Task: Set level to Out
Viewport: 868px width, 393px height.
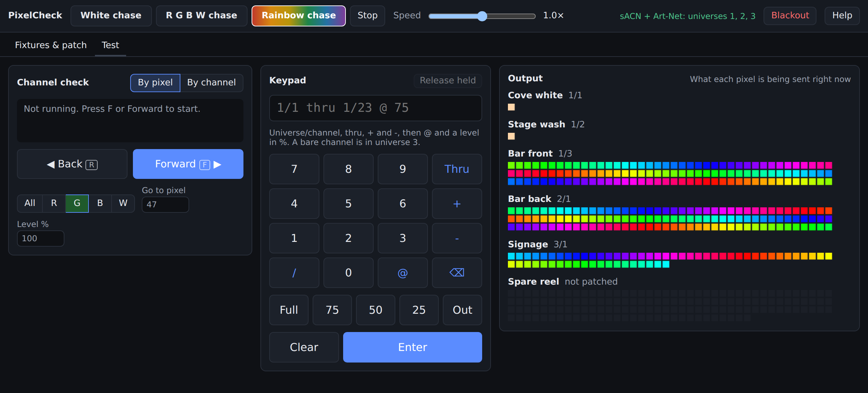Action: (x=462, y=310)
